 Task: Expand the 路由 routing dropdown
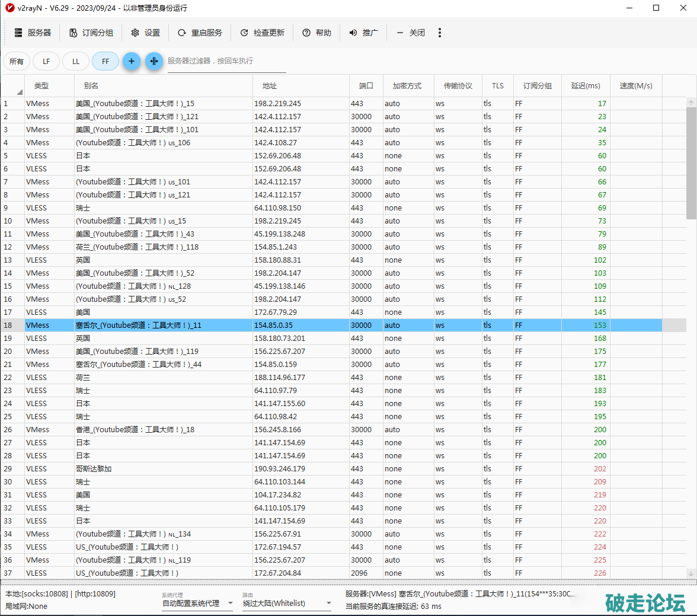(328, 604)
